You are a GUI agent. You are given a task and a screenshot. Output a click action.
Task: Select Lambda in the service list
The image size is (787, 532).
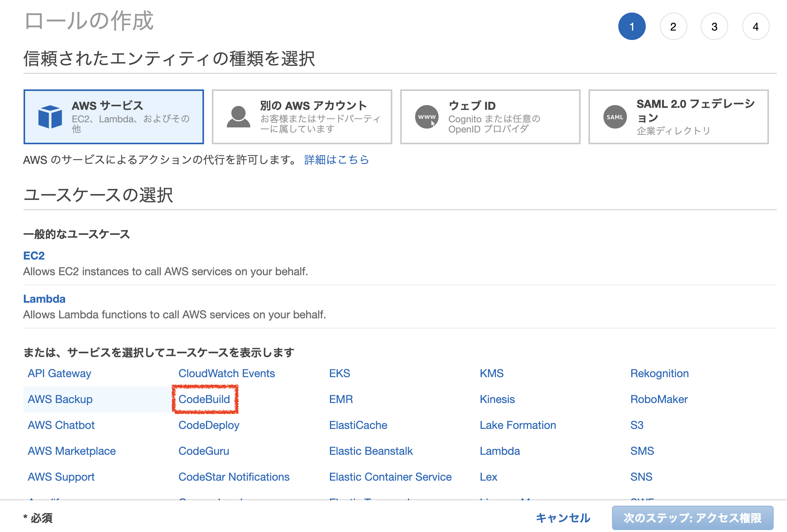(x=500, y=451)
